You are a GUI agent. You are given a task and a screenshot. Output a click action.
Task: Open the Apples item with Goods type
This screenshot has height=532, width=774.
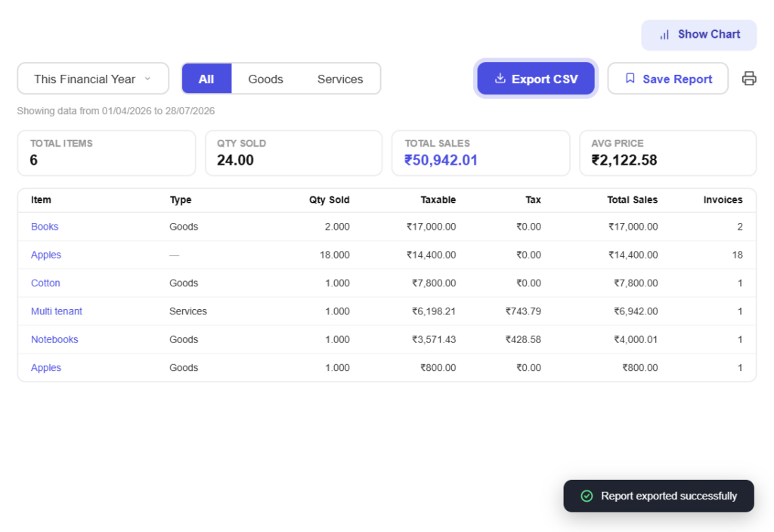(x=46, y=368)
